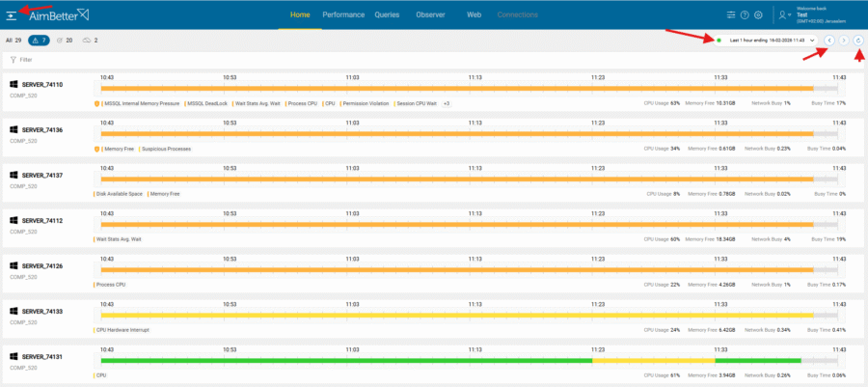Click the MSSQL DeadLock alert tag

coord(208,103)
